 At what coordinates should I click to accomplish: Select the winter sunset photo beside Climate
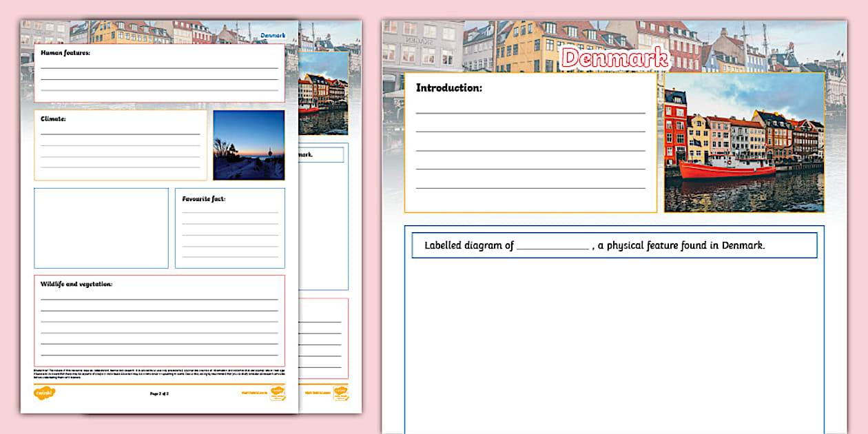pos(249,145)
